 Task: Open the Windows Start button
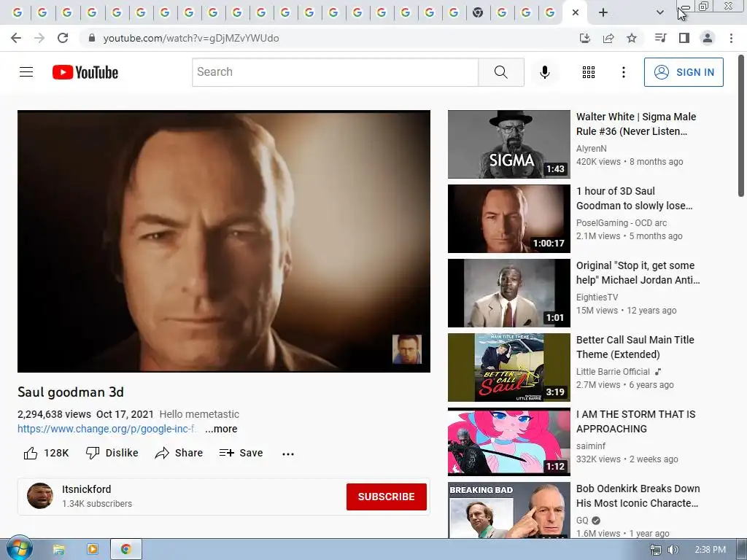pyautogui.click(x=20, y=549)
